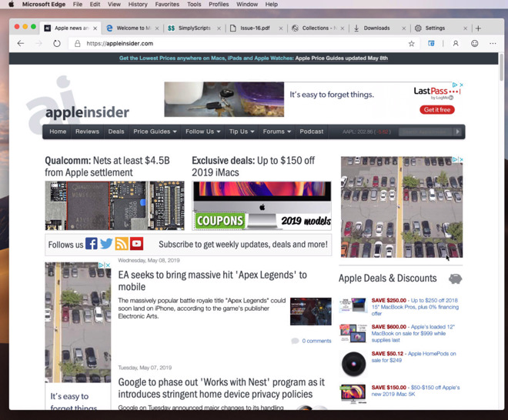The width and height of the screenshot is (508, 420).
Task: Open SAVE $150.00 iMac 5K deal
Action: click(x=416, y=391)
